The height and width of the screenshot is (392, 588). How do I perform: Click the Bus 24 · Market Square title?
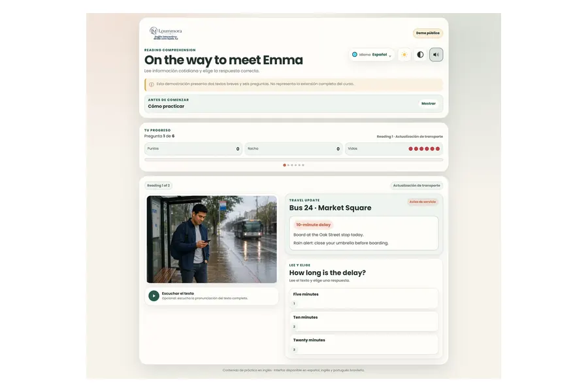tap(330, 208)
